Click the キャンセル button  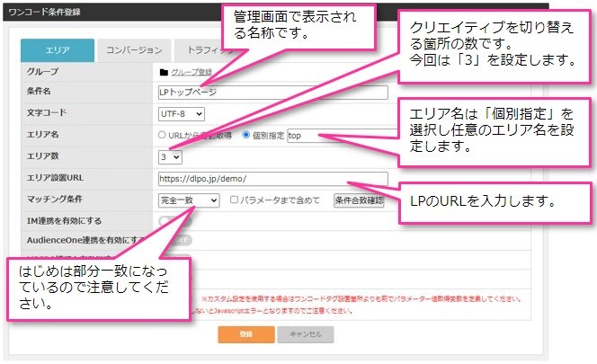click(306, 334)
